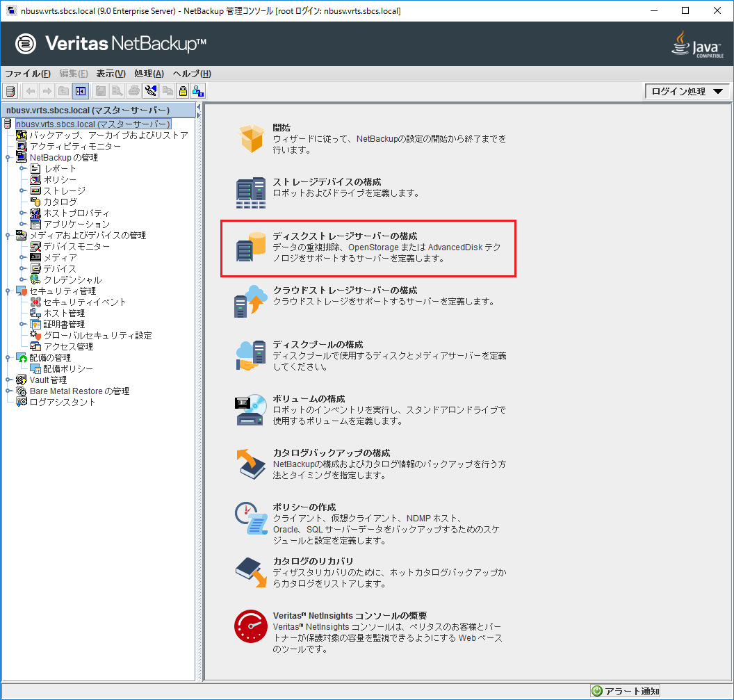This screenshot has width=734, height=700.
Task: Select ポリシー in the tree
Action: pyautogui.click(x=60, y=180)
